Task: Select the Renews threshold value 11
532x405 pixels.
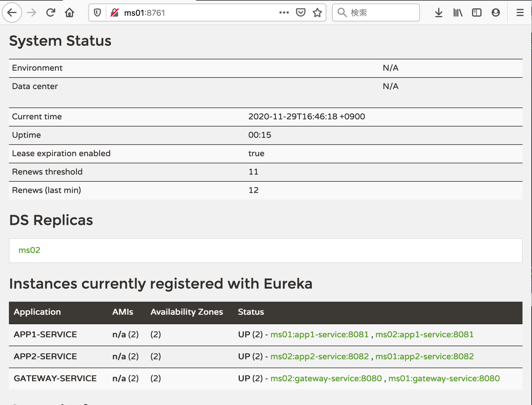Action: [x=254, y=172]
